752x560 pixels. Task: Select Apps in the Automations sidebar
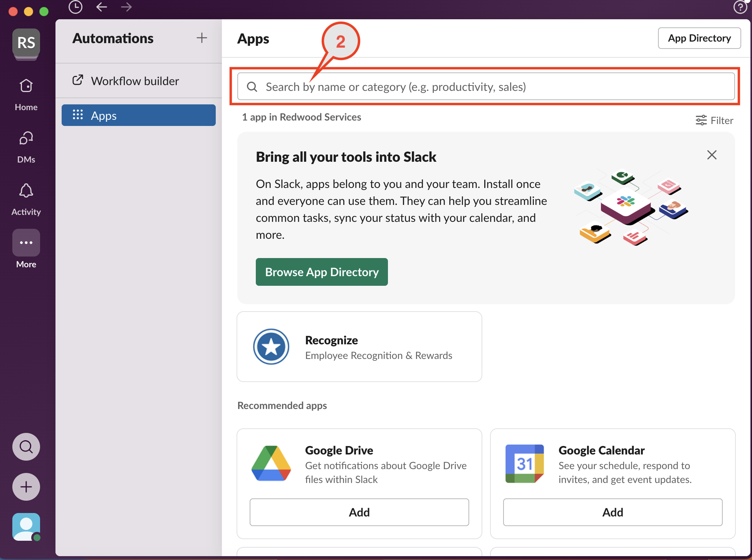pyautogui.click(x=139, y=115)
